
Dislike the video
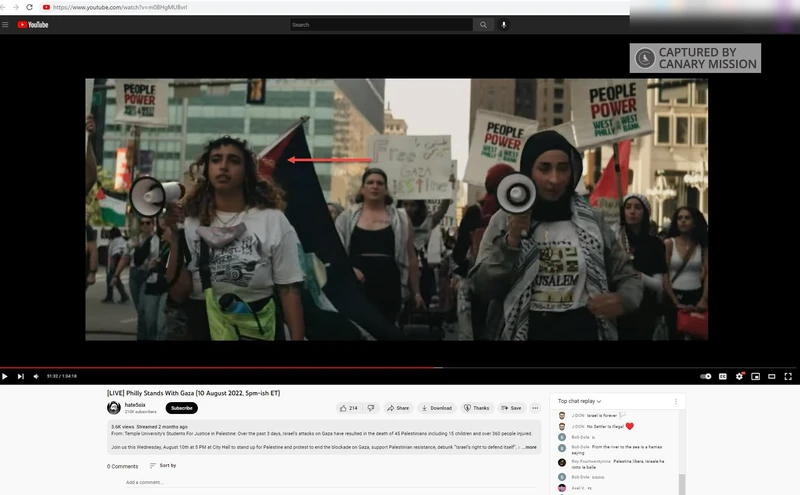coord(371,408)
